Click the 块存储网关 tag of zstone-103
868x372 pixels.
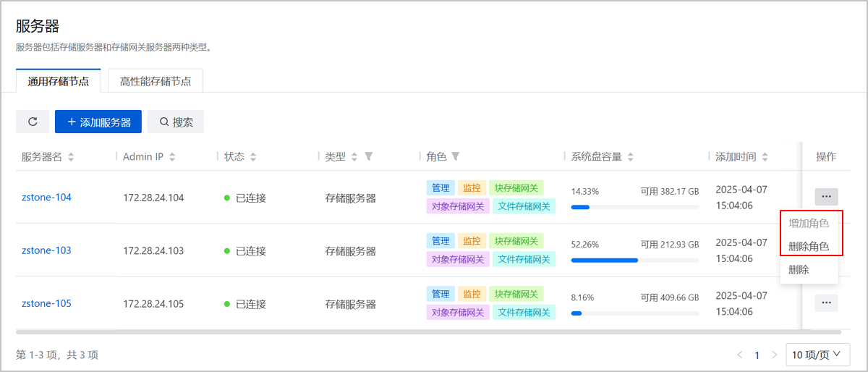[x=516, y=241]
